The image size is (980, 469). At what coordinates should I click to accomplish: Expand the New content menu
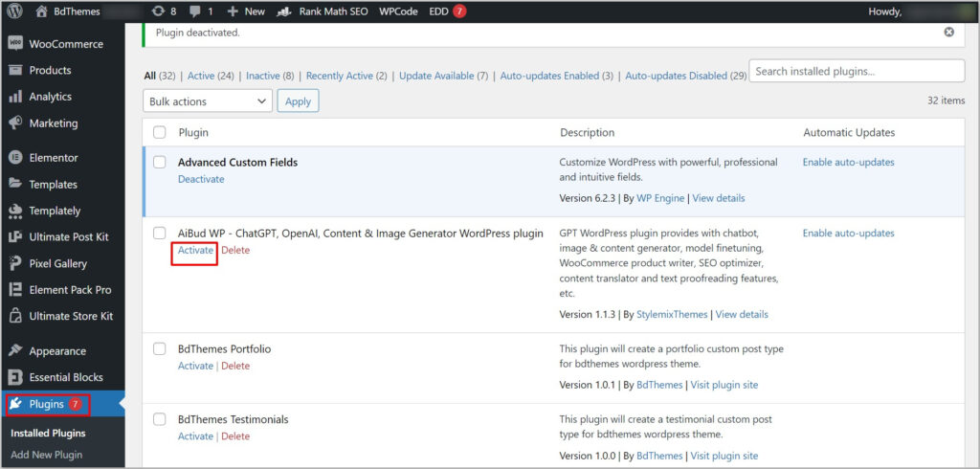click(246, 11)
